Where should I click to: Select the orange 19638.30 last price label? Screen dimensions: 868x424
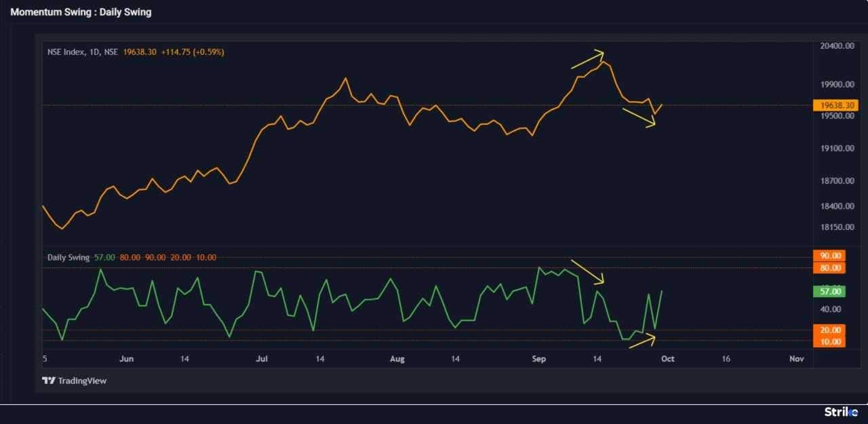click(835, 105)
